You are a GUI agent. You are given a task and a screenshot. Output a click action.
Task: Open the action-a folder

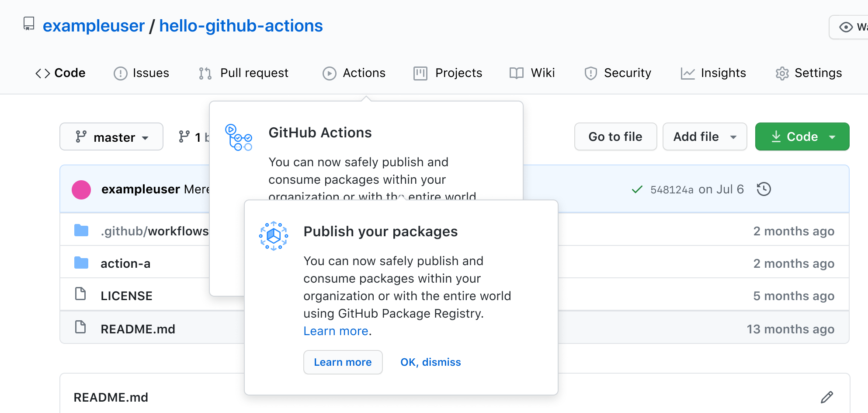coord(125,263)
